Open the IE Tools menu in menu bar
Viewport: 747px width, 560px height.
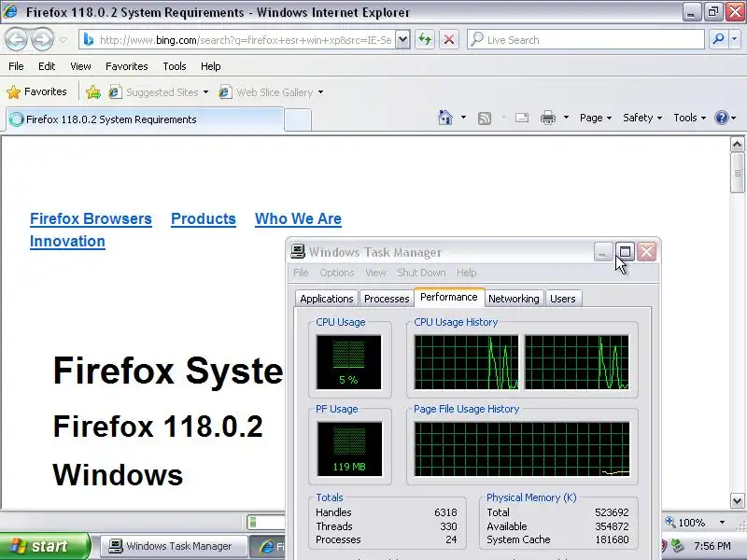click(175, 66)
